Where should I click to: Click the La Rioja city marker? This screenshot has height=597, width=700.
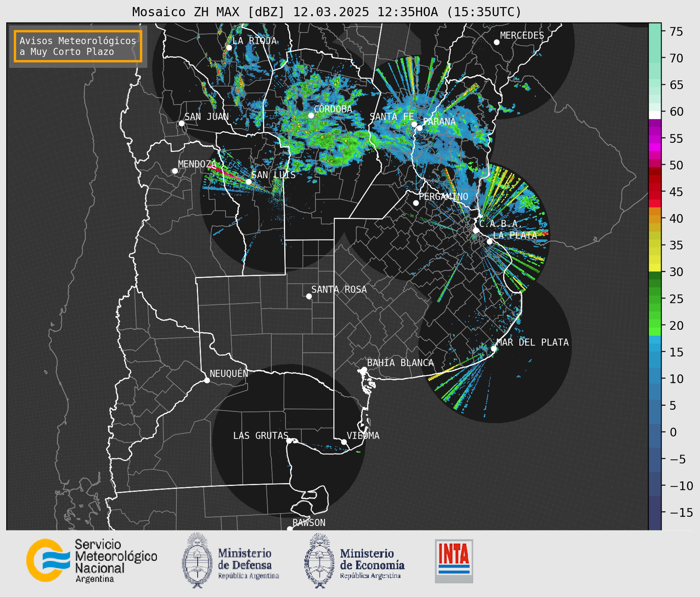[x=229, y=48]
